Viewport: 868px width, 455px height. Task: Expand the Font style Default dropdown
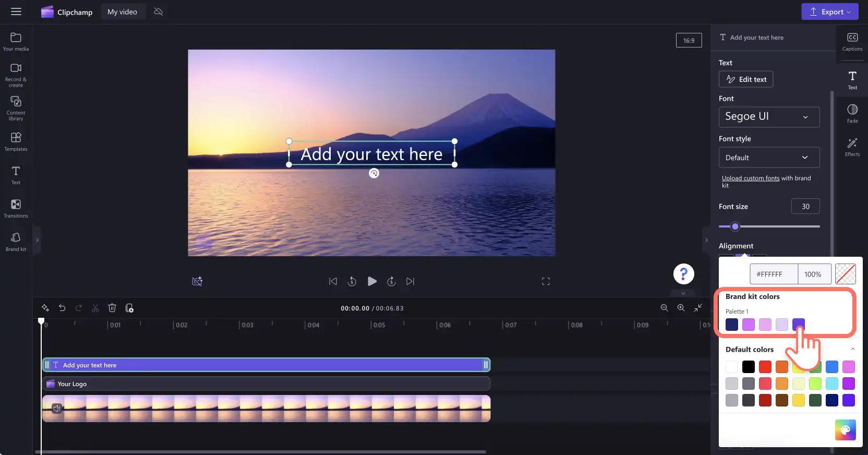pos(769,158)
